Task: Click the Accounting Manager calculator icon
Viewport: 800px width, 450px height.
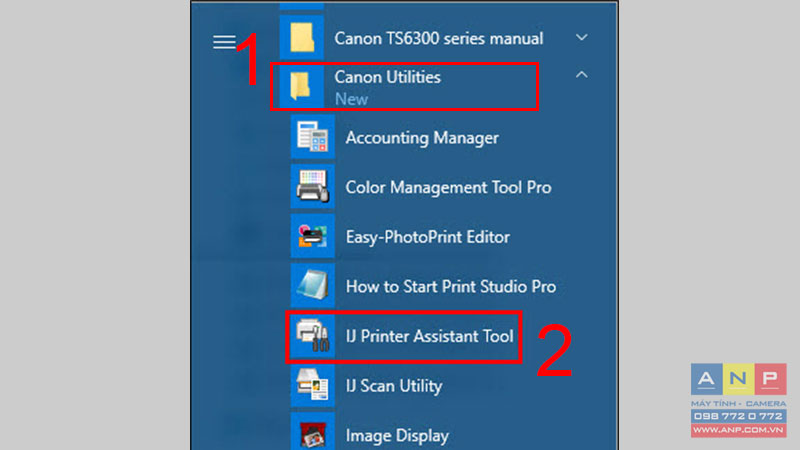Action: [x=313, y=137]
